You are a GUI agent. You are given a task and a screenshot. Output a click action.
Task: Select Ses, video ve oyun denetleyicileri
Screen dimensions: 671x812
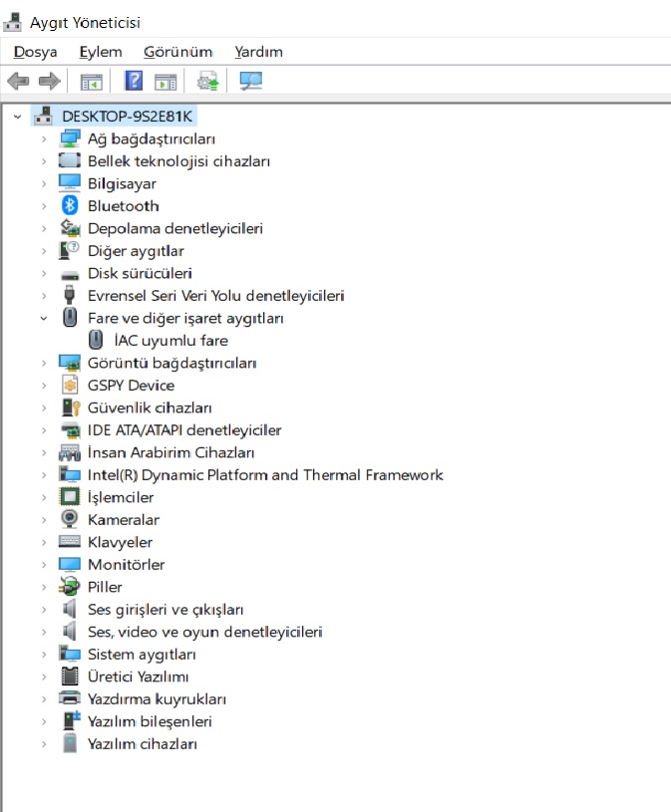pos(204,632)
